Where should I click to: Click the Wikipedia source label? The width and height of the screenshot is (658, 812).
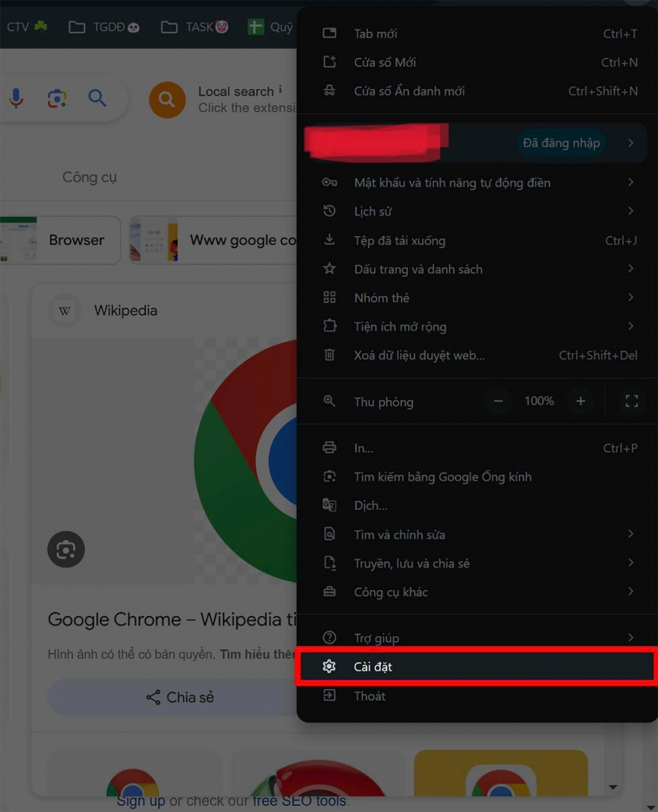point(125,310)
